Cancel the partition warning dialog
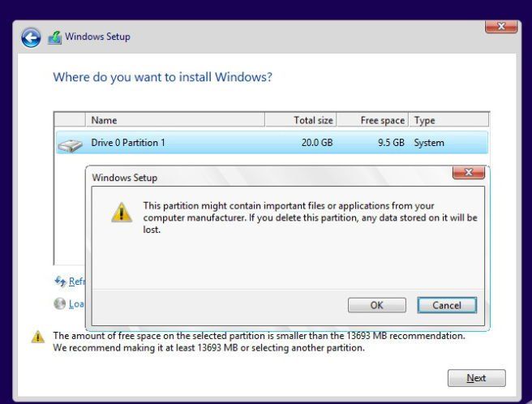 [x=447, y=305]
